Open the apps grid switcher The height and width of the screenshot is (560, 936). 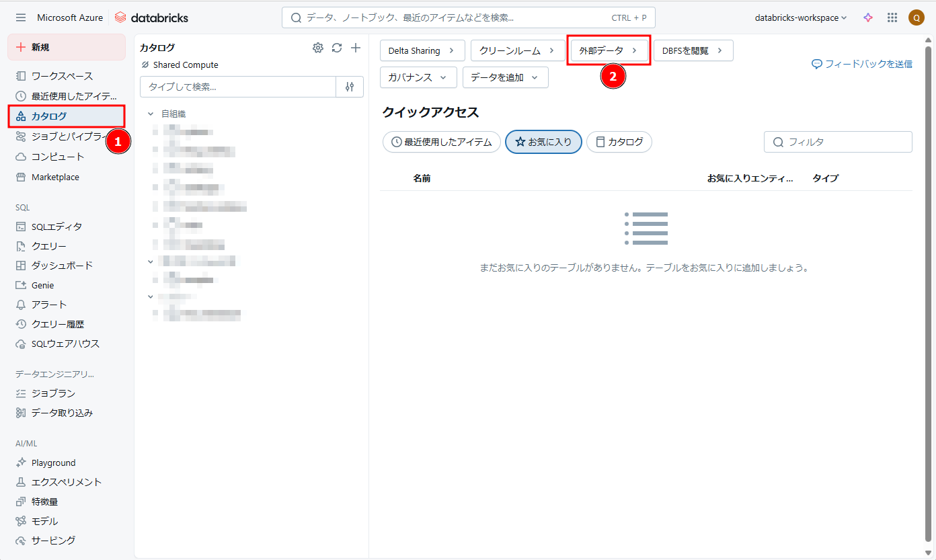click(892, 17)
